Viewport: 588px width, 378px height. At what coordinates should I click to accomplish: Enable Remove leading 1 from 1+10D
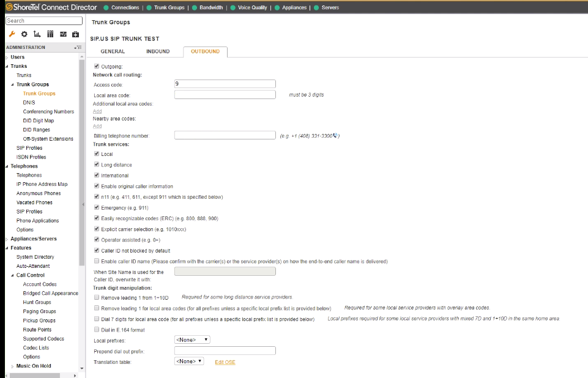(x=97, y=297)
